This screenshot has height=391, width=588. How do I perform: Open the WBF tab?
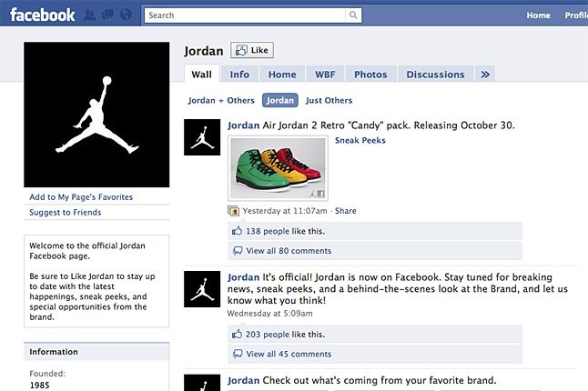click(x=325, y=75)
